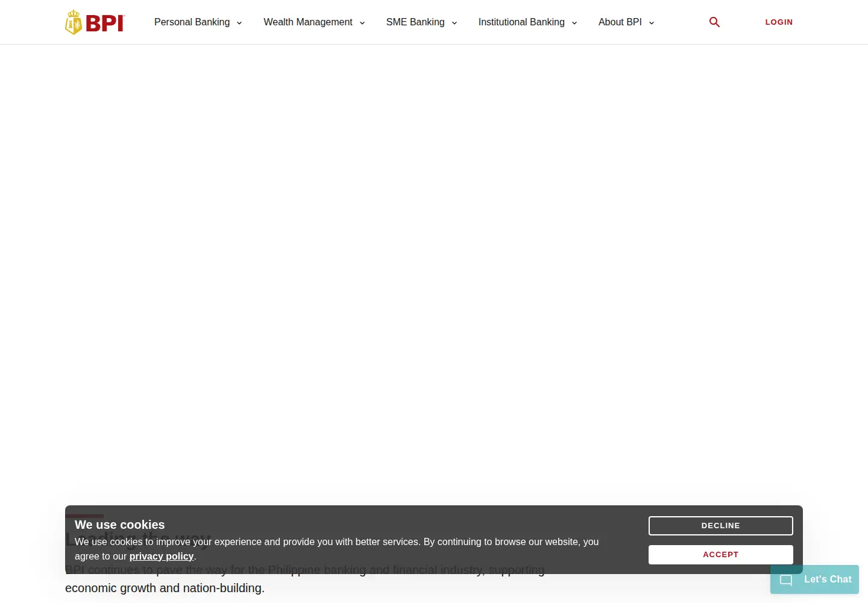Expand the Institutional Banking chevron arrow
This screenshot has width=868, height=603.
574,23
